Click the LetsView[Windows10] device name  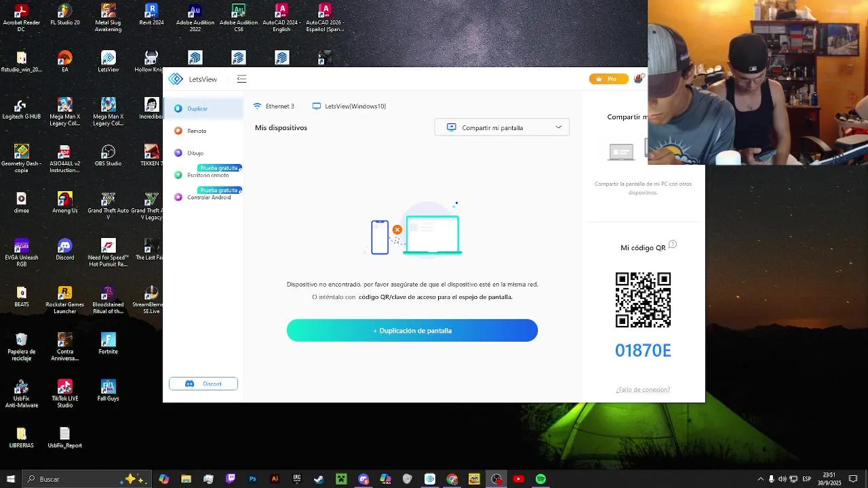349,106
